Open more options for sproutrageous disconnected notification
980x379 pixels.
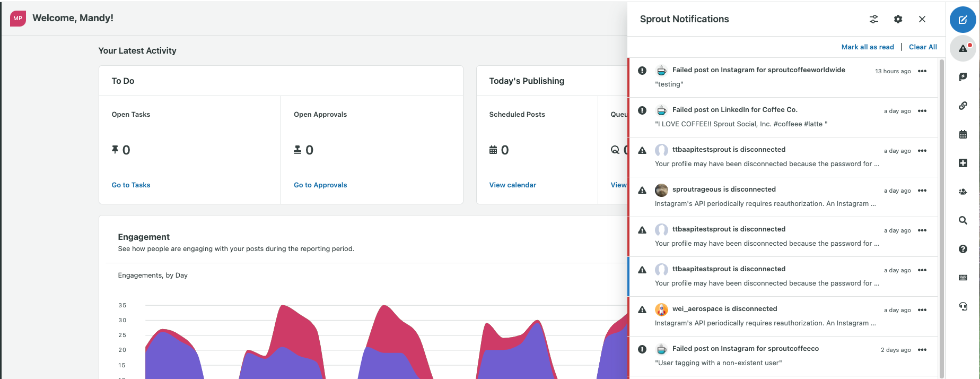pos(922,191)
